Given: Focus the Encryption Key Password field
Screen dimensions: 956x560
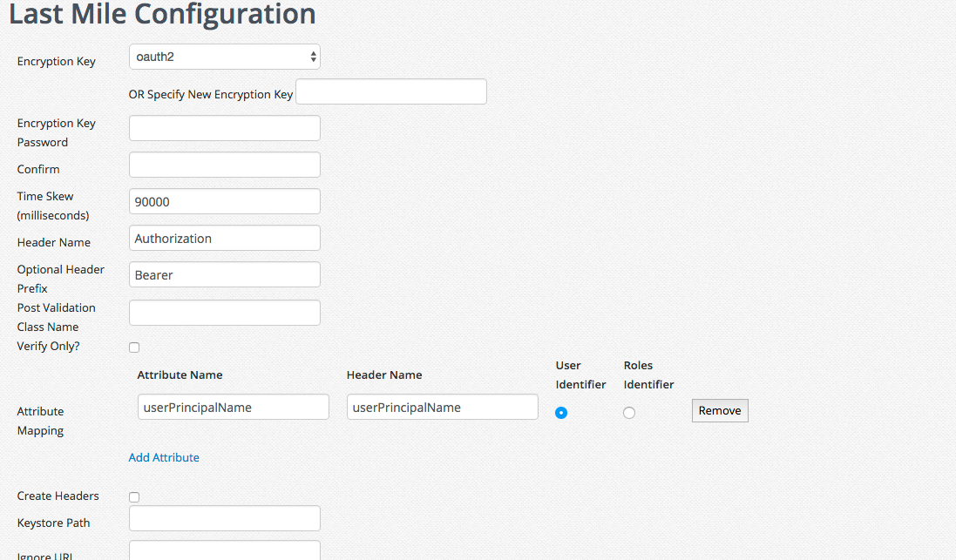Looking at the screenshot, I should [224, 128].
